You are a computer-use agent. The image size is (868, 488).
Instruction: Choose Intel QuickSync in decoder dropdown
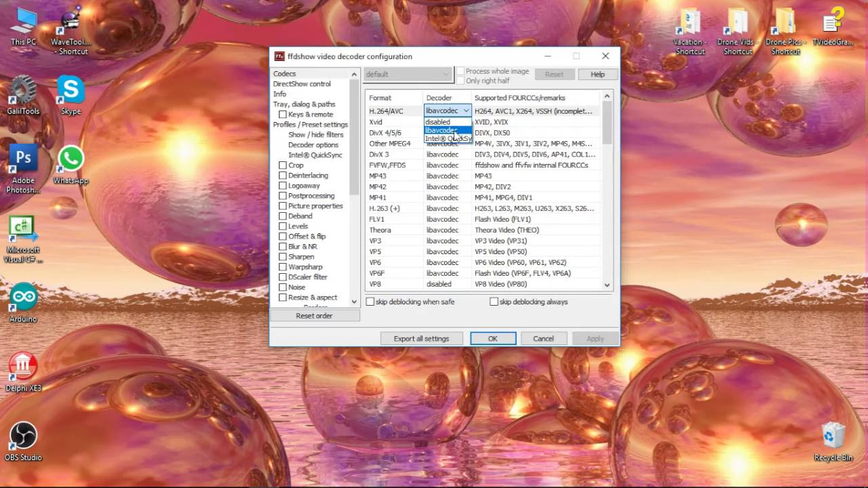pyautogui.click(x=448, y=138)
